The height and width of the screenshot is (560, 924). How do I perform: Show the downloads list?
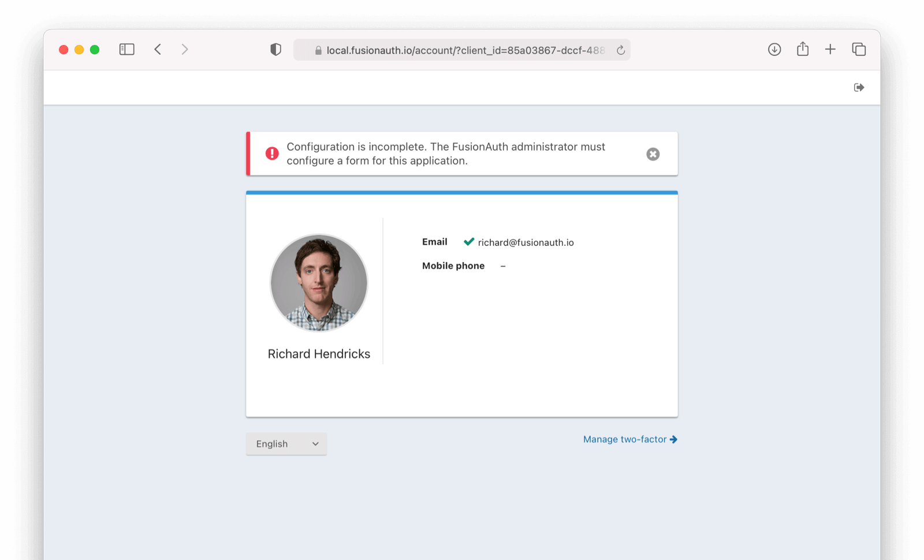(x=774, y=50)
